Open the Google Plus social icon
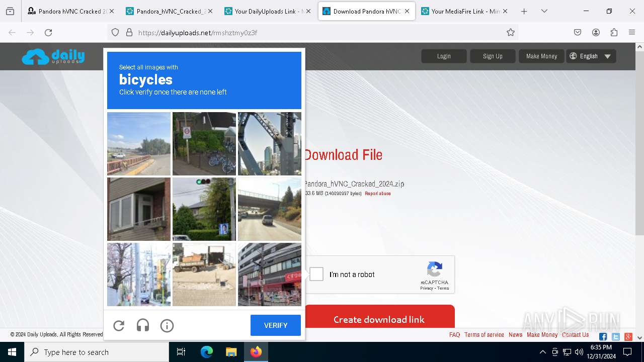The height and width of the screenshot is (362, 644). coord(628,337)
